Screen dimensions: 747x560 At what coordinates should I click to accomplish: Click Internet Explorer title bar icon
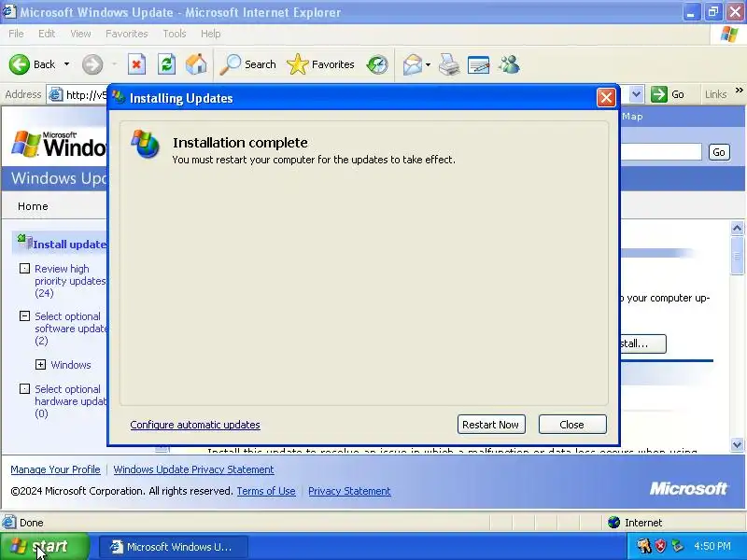[x=9, y=11]
